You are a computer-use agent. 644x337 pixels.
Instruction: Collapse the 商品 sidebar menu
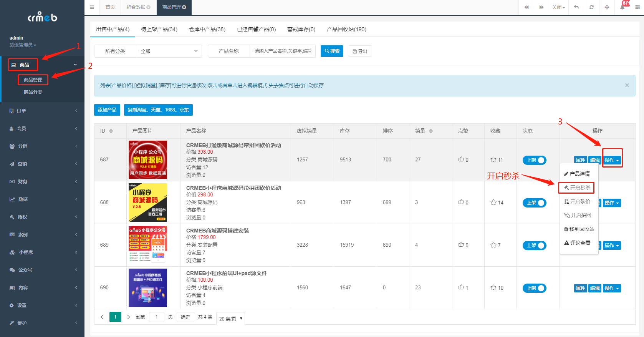(42, 65)
